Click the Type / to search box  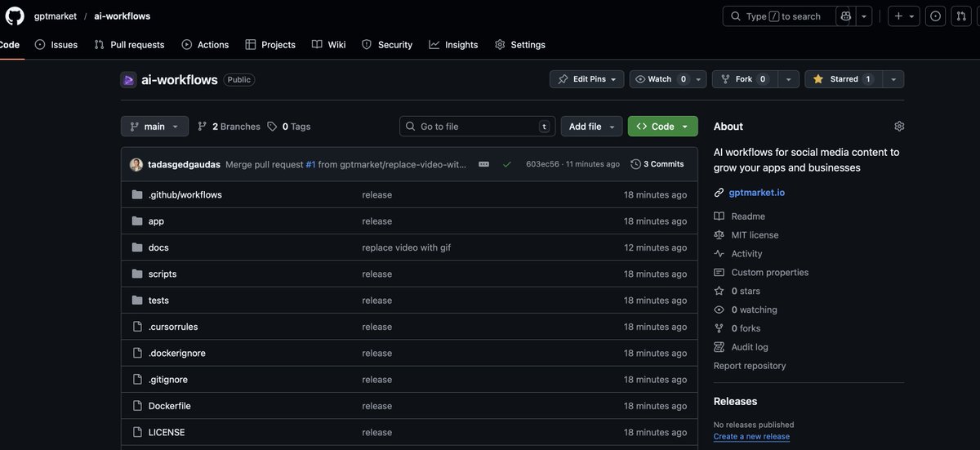pos(779,16)
